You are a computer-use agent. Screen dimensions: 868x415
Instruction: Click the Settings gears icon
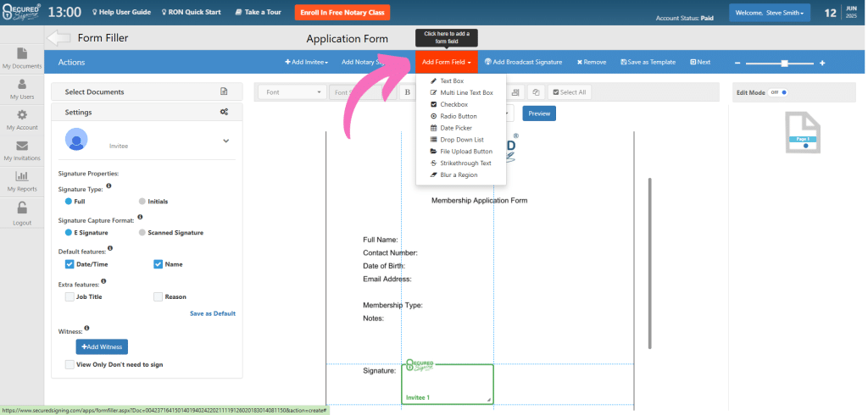click(224, 112)
